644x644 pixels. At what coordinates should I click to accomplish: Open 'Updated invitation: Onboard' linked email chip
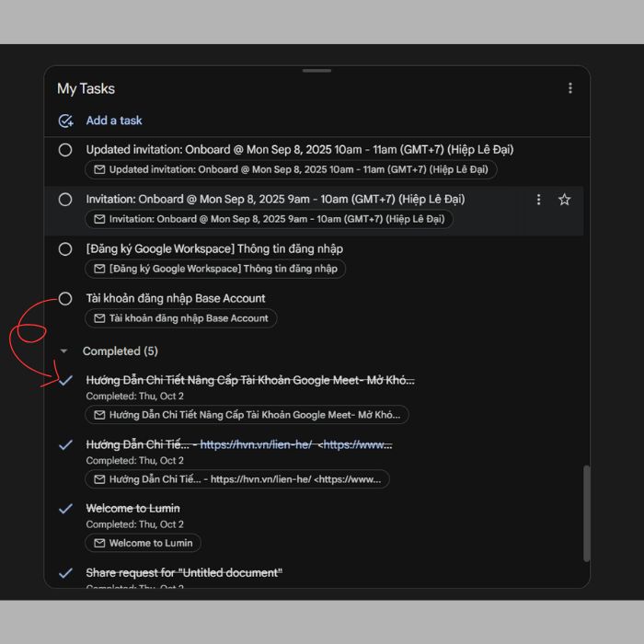tap(291, 169)
